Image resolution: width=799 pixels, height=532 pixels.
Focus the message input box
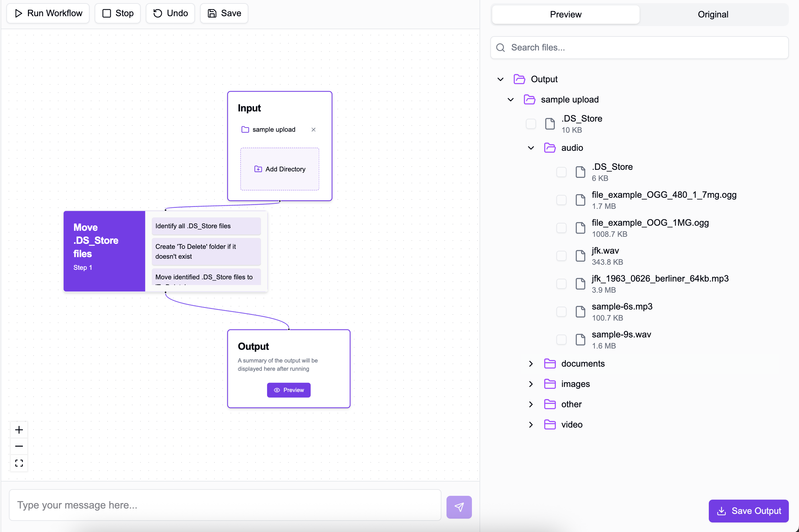[x=225, y=505]
